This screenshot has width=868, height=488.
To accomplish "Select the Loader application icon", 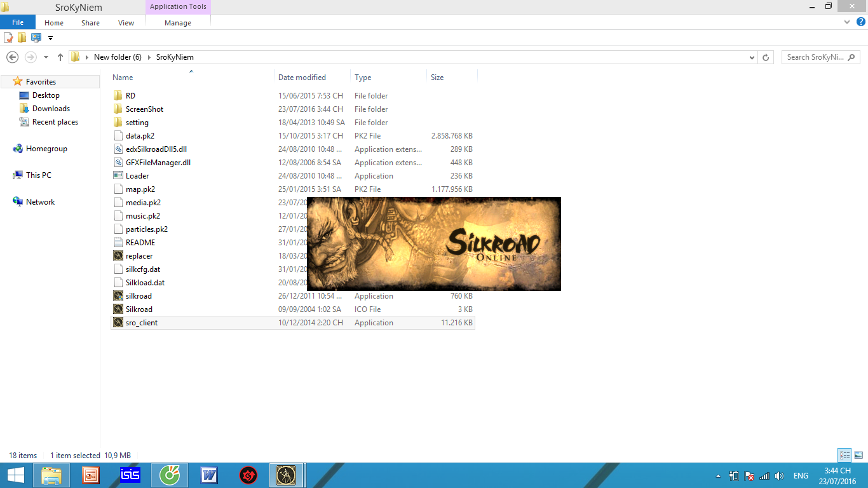I will [118, 175].
